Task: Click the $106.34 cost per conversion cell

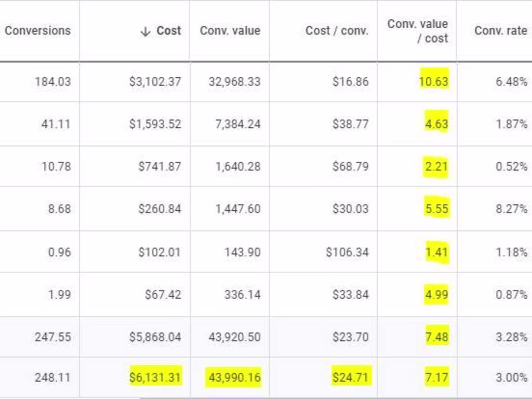Action: click(347, 252)
